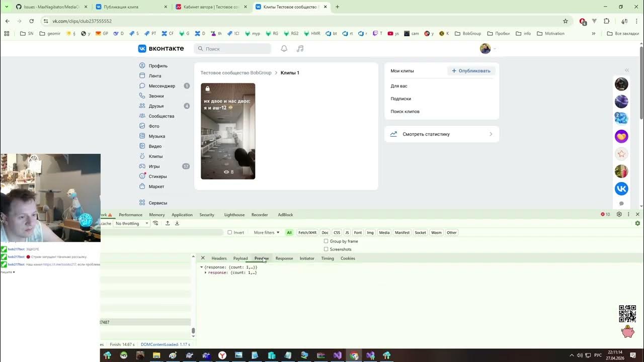
Task: Open the Профиль sidebar item
Action: [x=157, y=66]
